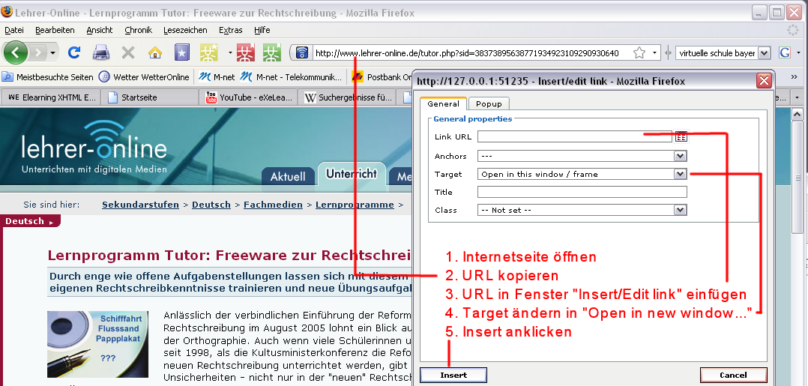The width and height of the screenshot is (808, 386).
Task: Click the purple bookmark star icon
Action: click(182, 53)
